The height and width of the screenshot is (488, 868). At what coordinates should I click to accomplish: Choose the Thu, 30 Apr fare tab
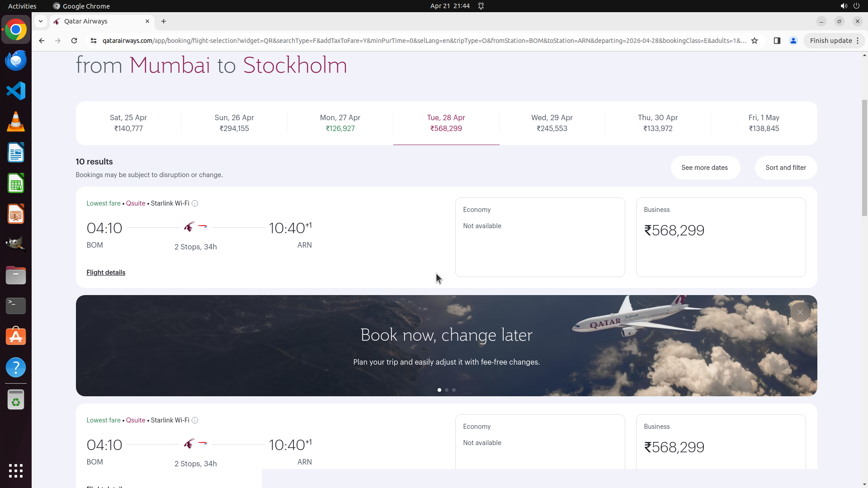tap(658, 123)
